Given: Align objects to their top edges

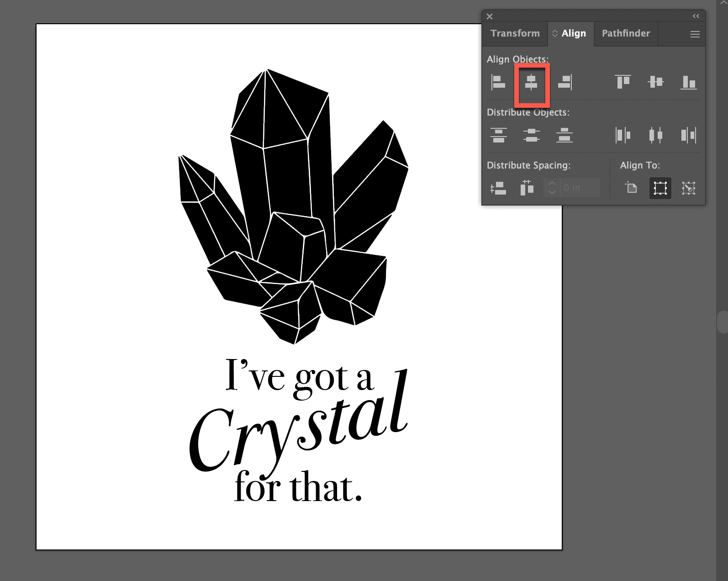Looking at the screenshot, I should (623, 82).
